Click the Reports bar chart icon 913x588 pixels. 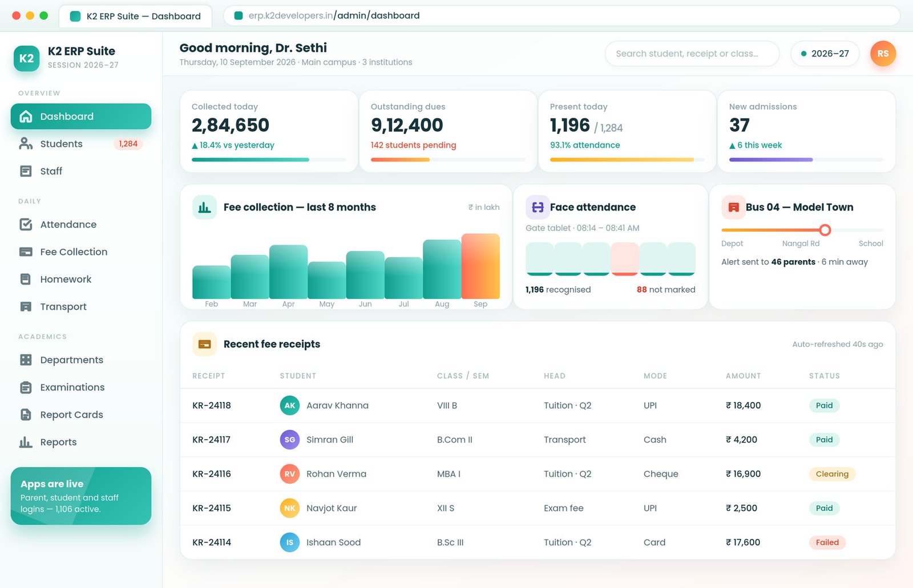point(26,442)
